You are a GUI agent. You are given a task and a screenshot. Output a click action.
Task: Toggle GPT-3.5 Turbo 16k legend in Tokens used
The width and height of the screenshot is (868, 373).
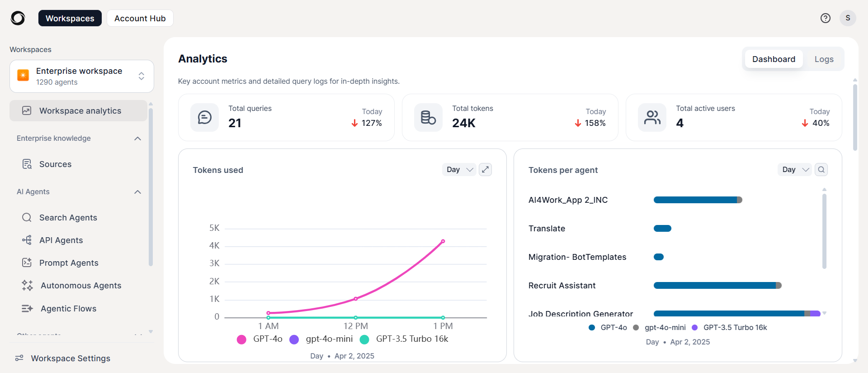[404, 339]
